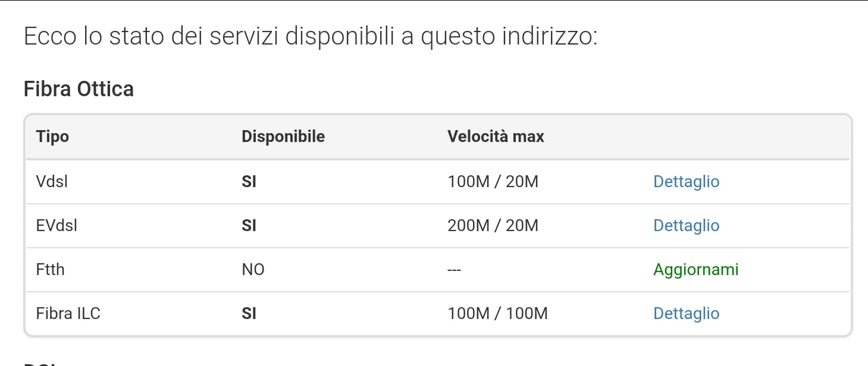Click the green Aggiornami link for Ftth

[695, 270]
